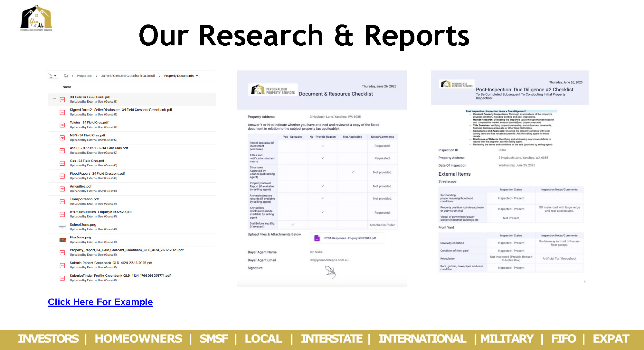Open Transportation.pdf file name
644x350 pixels.
(x=84, y=199)
